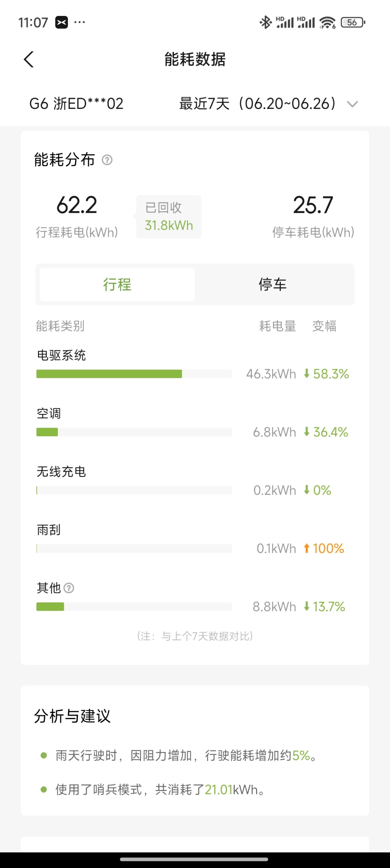390x868 pixels.
Task: Tap the XPeng app notification icon
Action: click(x=62, y=22)
